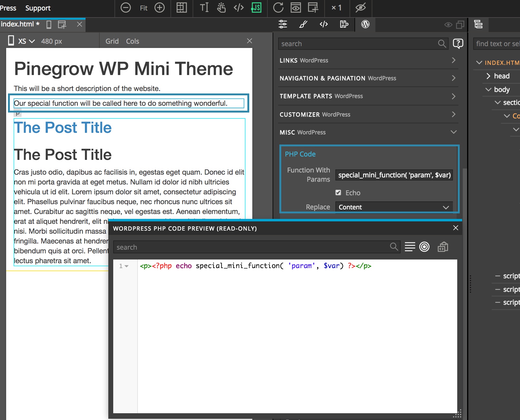Expand TEMPLATE PARTS WordPress section

pyautogui.click(x=368, y=96)
